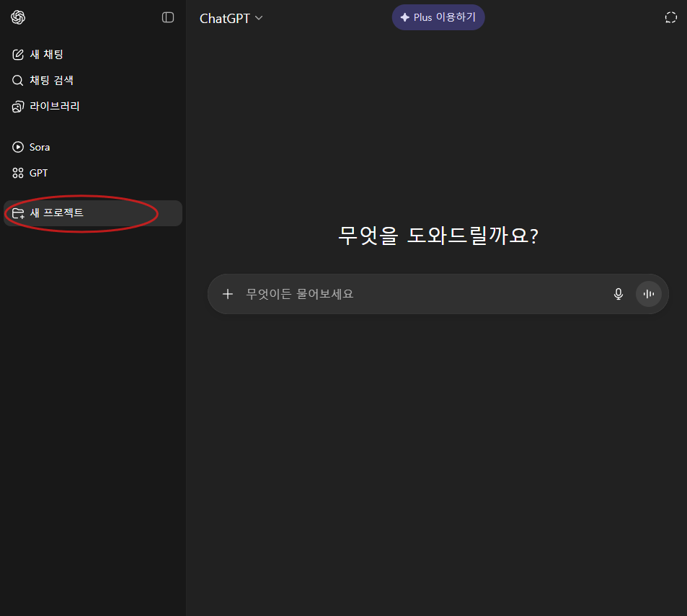This screenshot has width=687, height=616.
Task: Click the GPT grid icon
Action: pyautogui.click(x=18, y=173)
